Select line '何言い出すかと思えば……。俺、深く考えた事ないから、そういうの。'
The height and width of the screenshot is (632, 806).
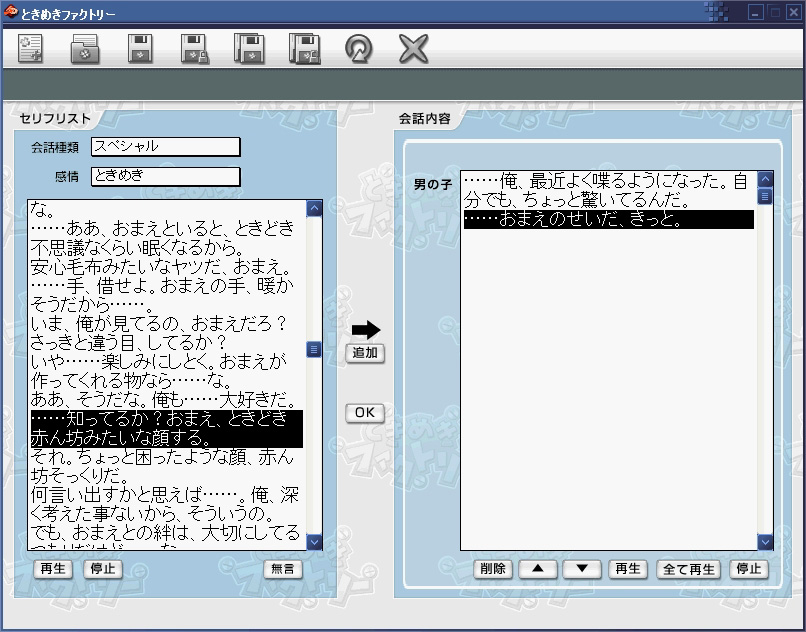(167, 505)
